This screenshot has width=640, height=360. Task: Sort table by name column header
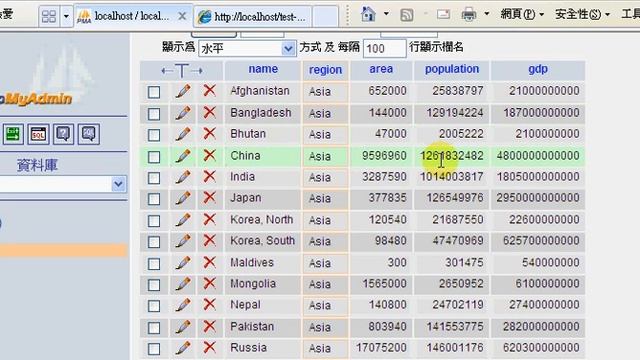pyautogui.click(x=263, y=69)
